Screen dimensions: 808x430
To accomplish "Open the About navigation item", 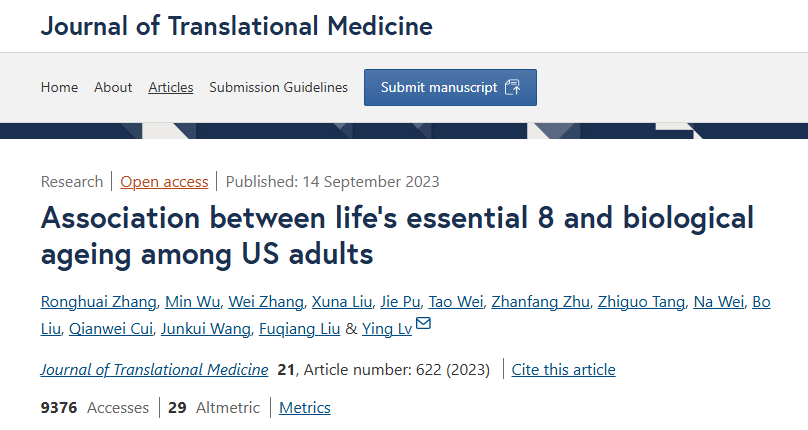I will [x=113, y=87].
